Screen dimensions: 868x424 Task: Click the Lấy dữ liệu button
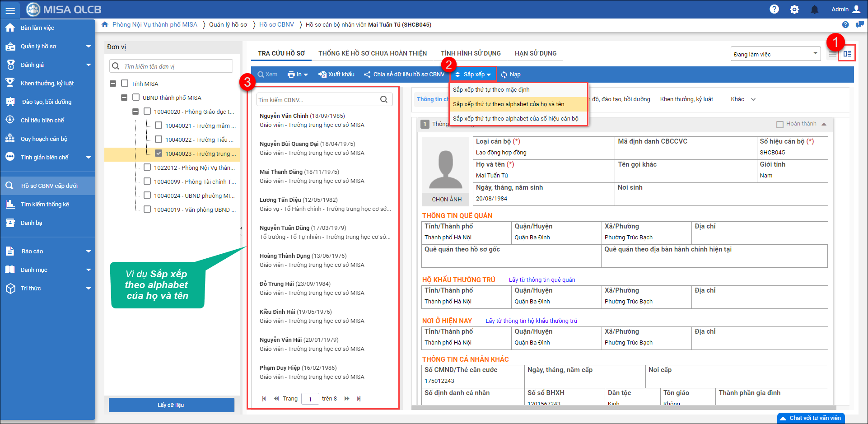point(171,405)
